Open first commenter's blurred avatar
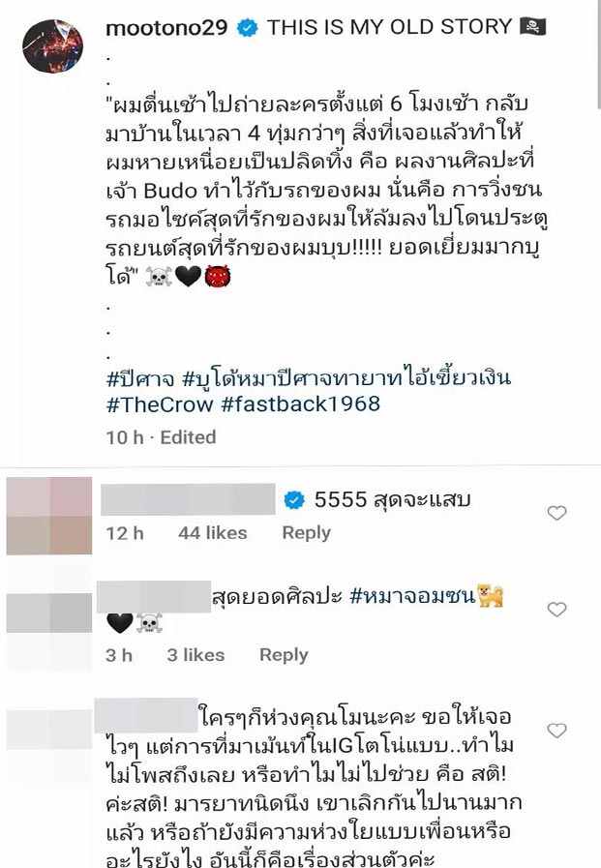 49,516
